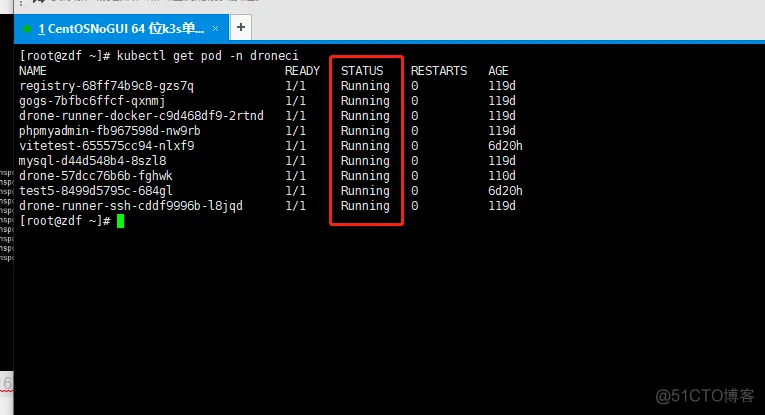
Task: Click pod name test5-8499d5795c-684gl
Action: (x=96, y=191)
